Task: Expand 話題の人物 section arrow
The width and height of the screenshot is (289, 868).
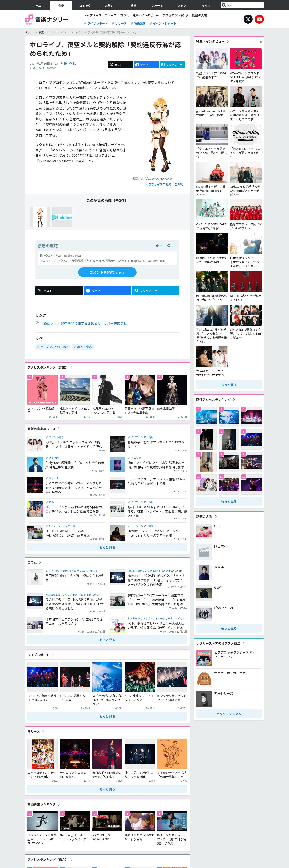Action: point(216,516)
